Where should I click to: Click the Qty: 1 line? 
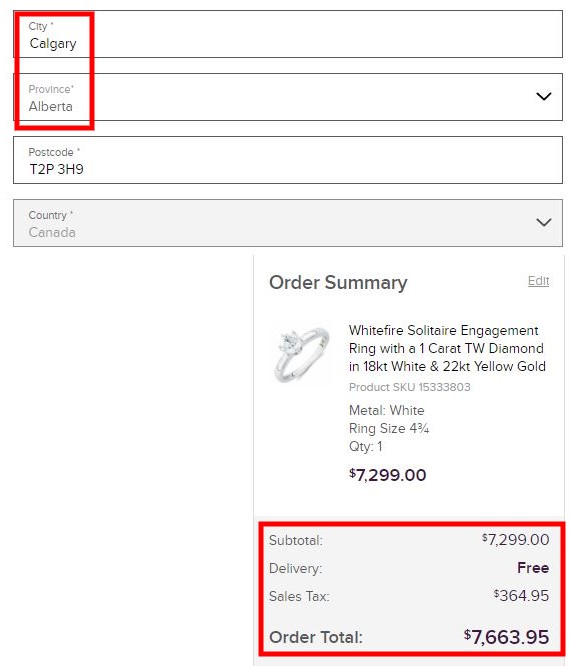(365, 446)
